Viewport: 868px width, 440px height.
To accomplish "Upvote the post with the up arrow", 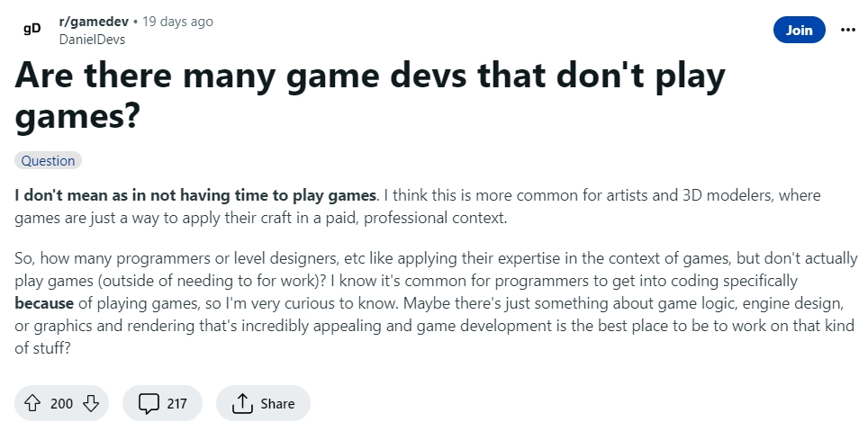I will (32, 403).
